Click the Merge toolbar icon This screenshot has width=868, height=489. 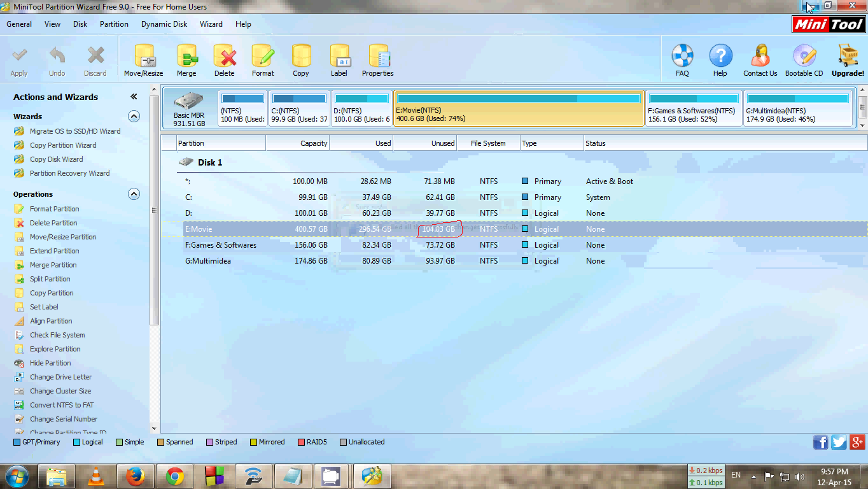186,56
